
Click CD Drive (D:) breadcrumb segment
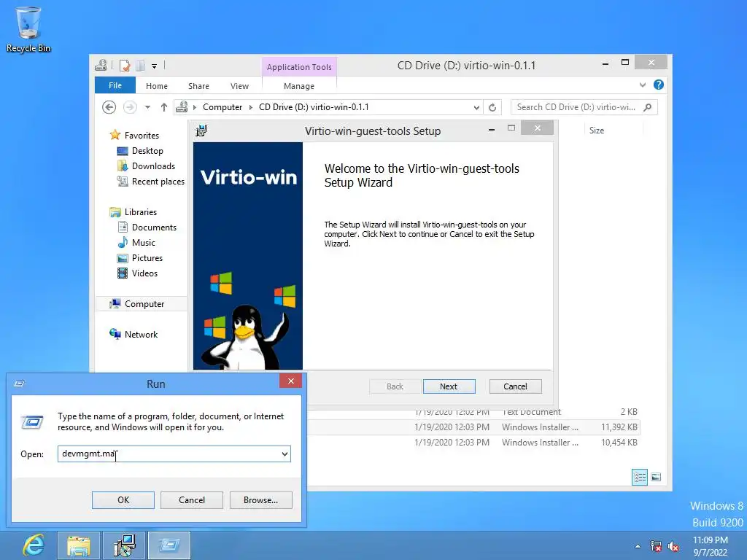pos(314,107)
